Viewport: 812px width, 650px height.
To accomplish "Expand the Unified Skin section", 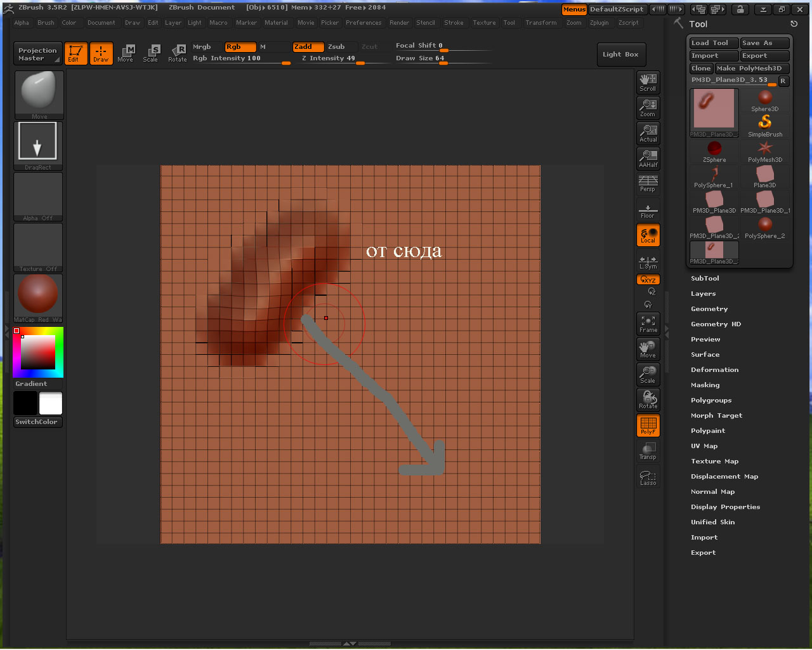I will click(712, 522).
